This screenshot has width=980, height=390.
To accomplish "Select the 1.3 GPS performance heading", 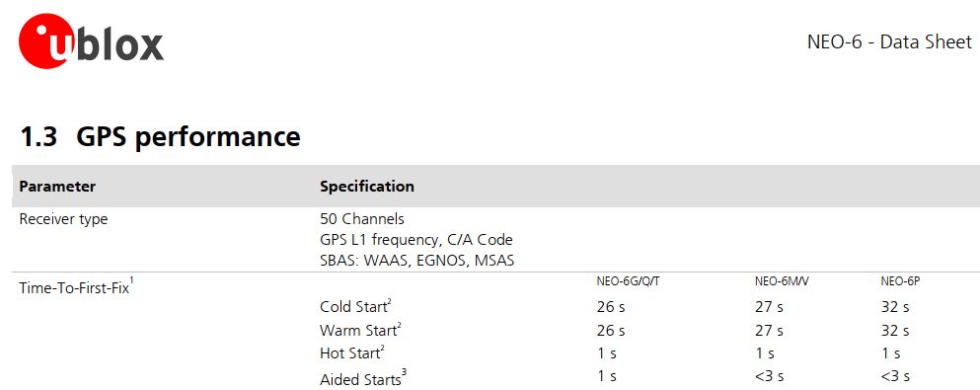I will pyautogui.click(x=160, y=136).
